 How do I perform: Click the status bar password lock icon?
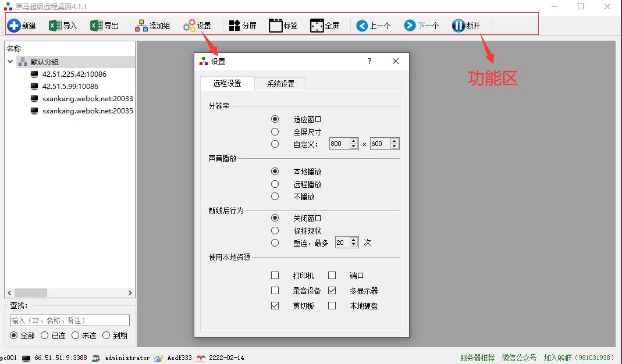pos(159,358)
